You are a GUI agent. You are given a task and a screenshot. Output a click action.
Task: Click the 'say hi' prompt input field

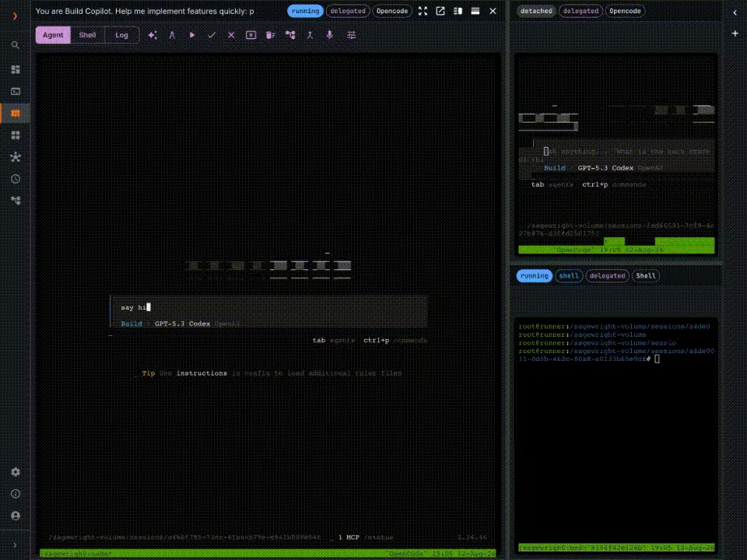269,308
